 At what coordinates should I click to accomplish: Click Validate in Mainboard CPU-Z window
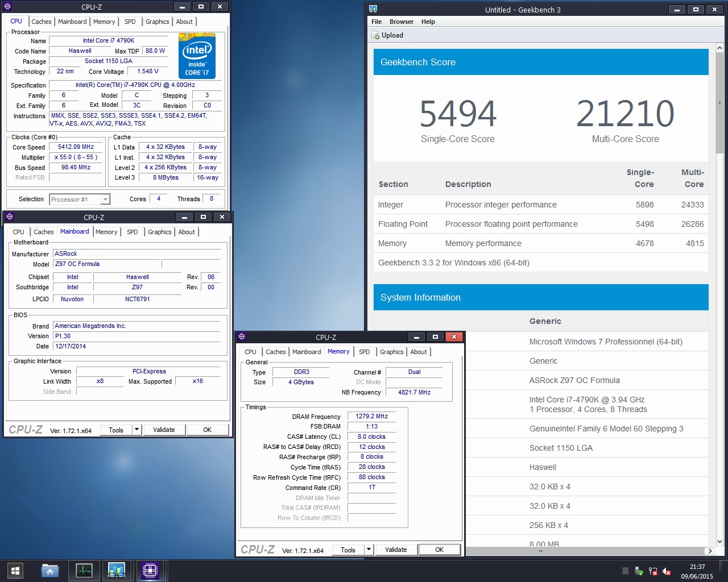click(x=164, y=430)
